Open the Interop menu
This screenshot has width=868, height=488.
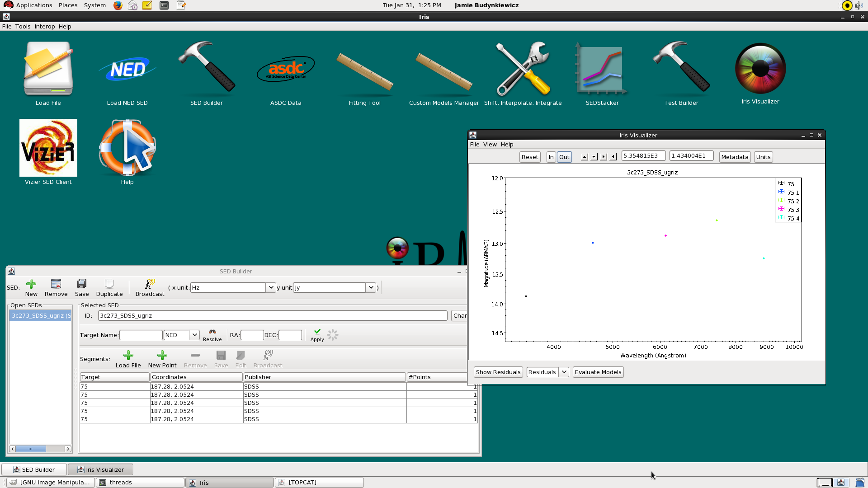[x=44, y=26]
